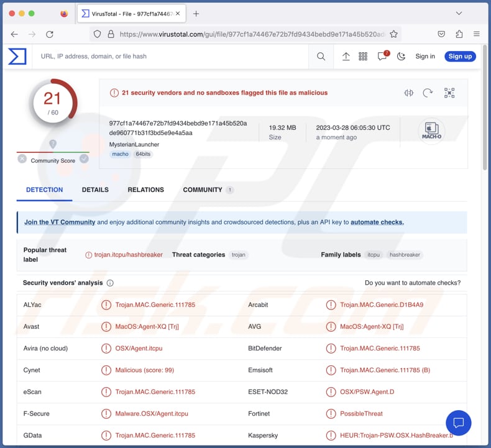Click the MACH-O file type icon
Screen dimensions: 491x448
[x=431, y=130]
